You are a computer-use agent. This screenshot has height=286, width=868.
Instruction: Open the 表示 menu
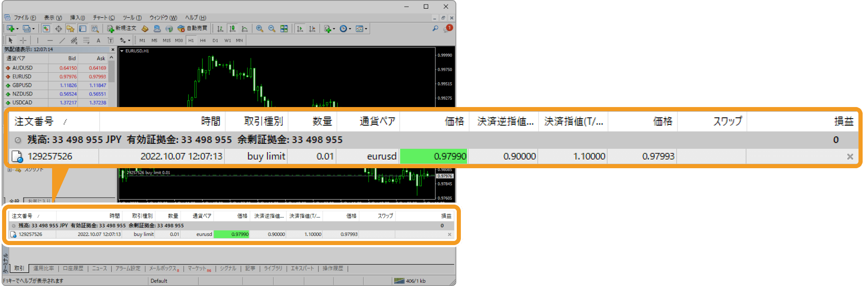pyautogui.click(x=53, y=17)
